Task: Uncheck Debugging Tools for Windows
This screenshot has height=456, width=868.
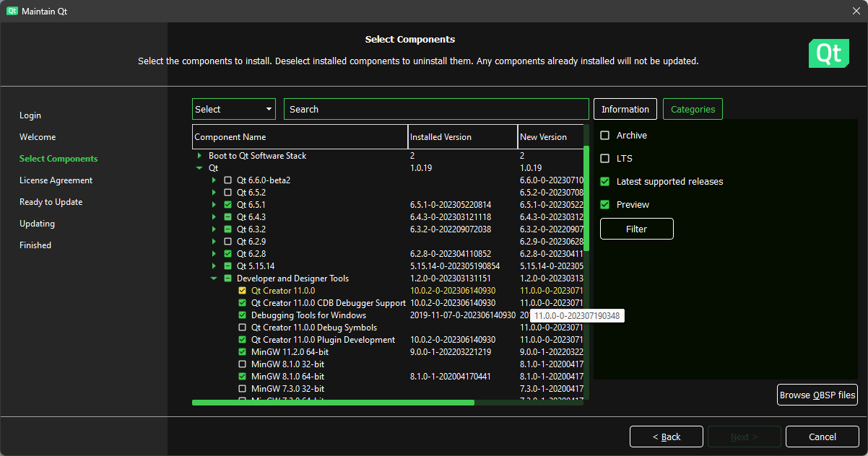Action: point(243,315)
